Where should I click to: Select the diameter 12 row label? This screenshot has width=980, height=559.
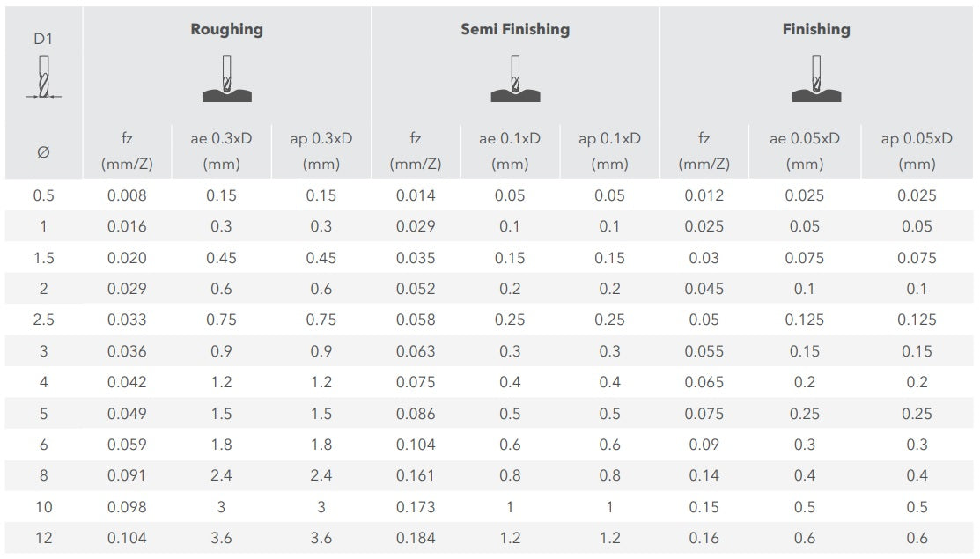pyautogui.click(x=43, y=538)
